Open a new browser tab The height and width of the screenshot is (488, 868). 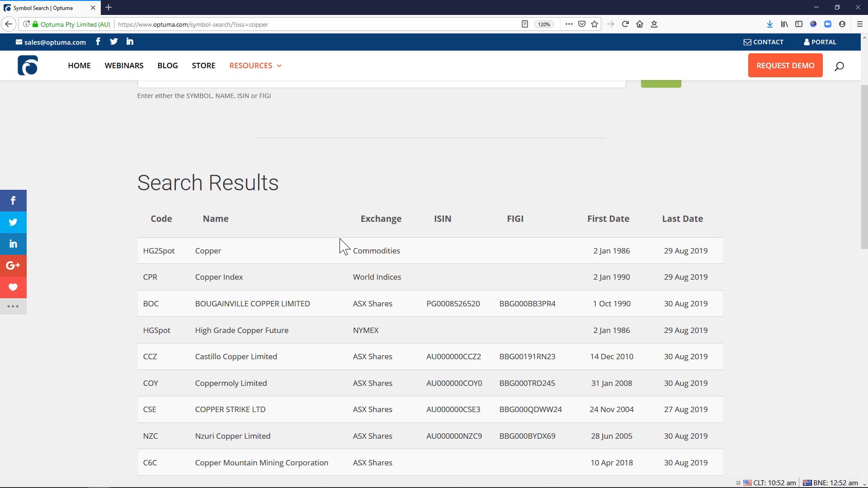pos(108,8)
